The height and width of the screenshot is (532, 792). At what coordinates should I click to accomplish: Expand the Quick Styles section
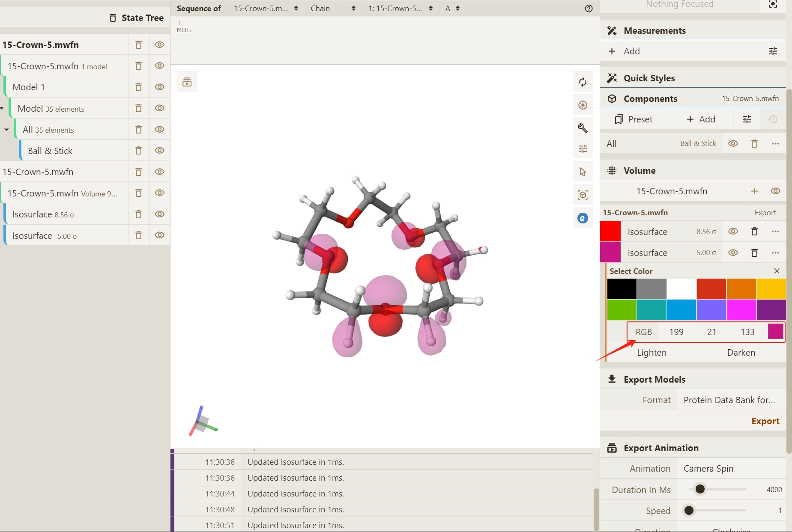pos(649,78)
